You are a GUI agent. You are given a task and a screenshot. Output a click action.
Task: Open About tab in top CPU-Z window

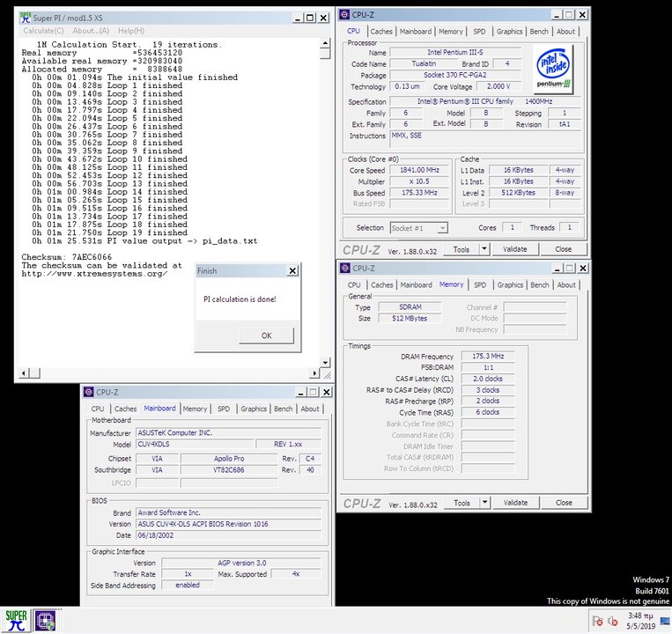click(x=565, y=32)
